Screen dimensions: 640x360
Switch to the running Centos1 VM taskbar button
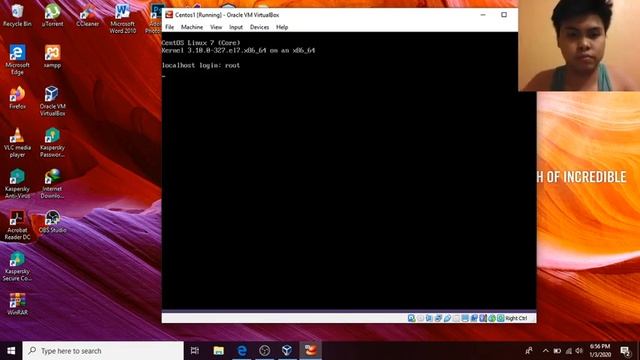tap(310, 351)
